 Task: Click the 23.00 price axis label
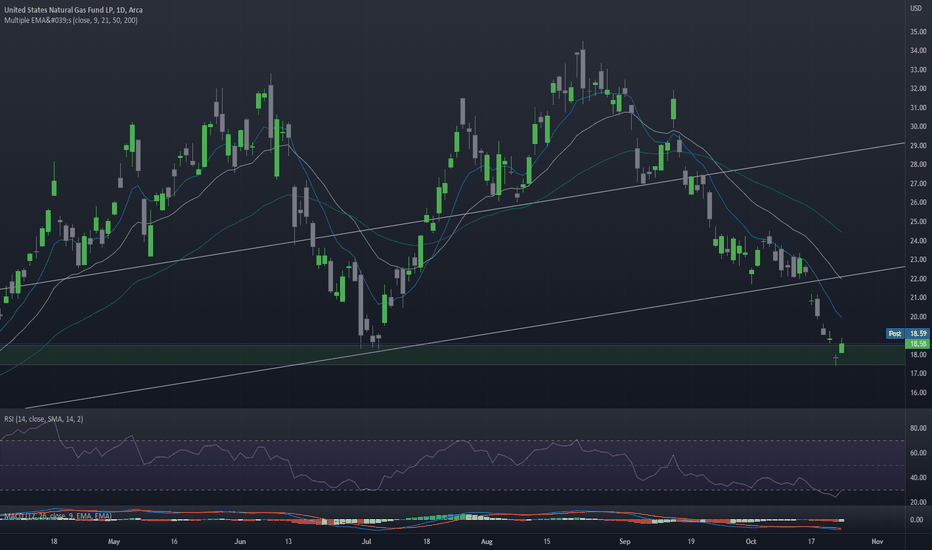click(918, 260)
